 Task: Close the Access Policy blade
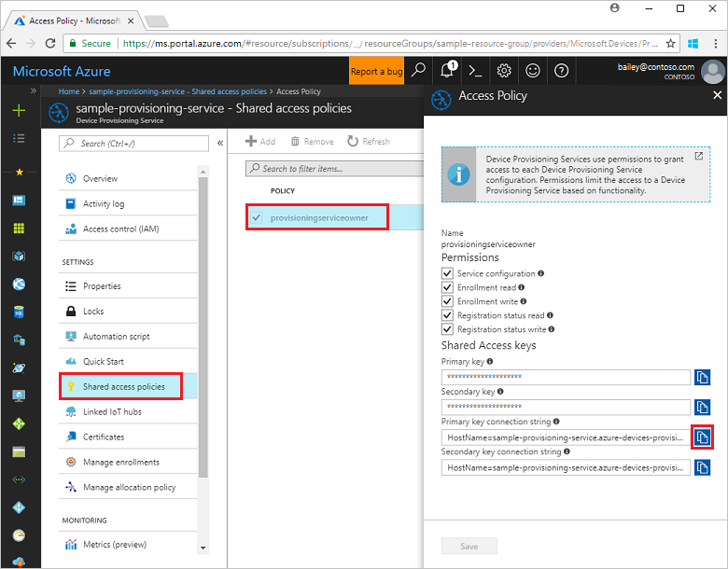[718, 95]
